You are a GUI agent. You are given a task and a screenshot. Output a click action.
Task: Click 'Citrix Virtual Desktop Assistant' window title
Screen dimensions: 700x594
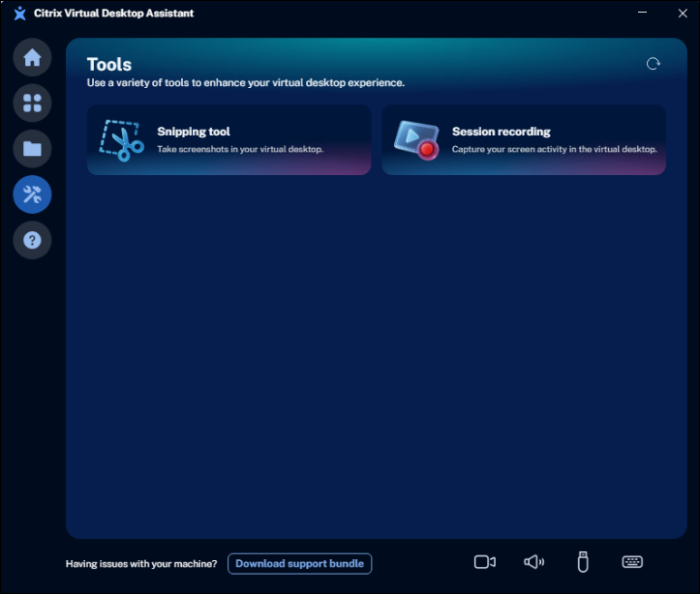(114, 14)
